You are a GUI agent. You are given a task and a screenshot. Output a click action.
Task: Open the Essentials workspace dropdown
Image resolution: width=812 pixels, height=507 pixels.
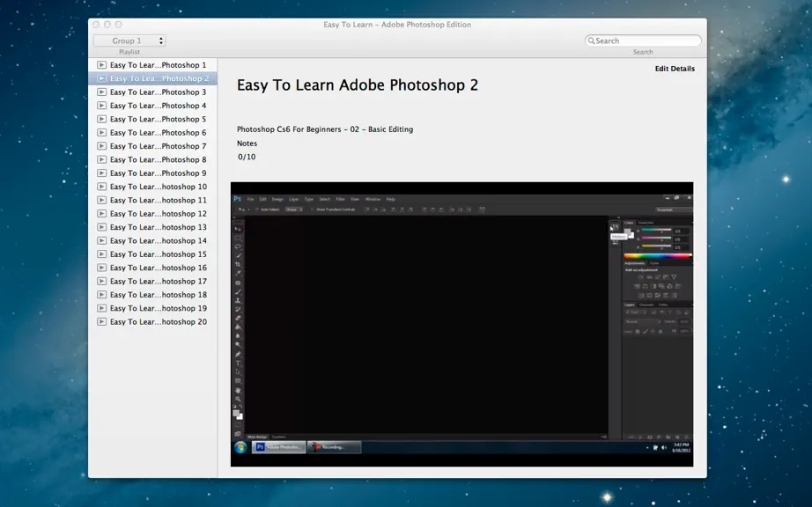(673, 209)
